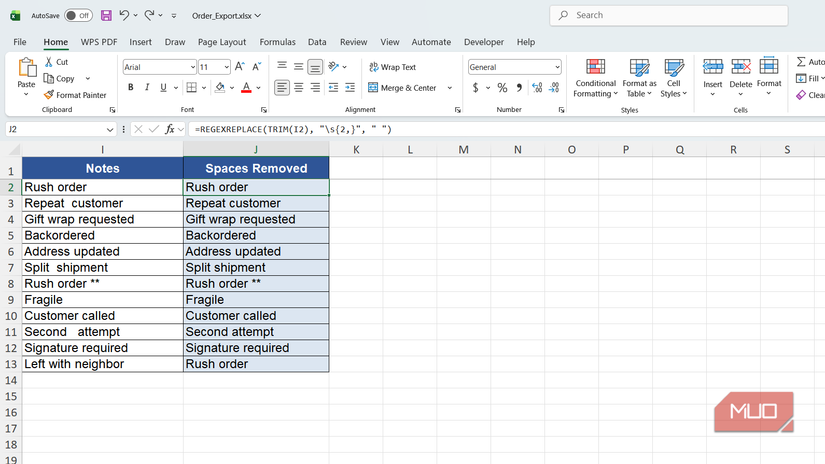Click the Paste clipboard icon

[26, 67]
